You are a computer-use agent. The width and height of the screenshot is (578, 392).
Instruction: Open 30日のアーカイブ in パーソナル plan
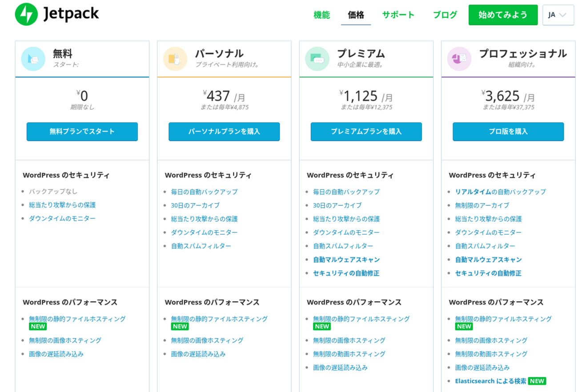point(195,205)
